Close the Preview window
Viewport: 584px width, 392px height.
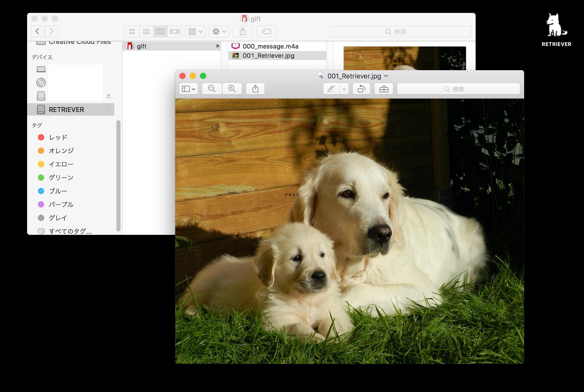[182, 76]
